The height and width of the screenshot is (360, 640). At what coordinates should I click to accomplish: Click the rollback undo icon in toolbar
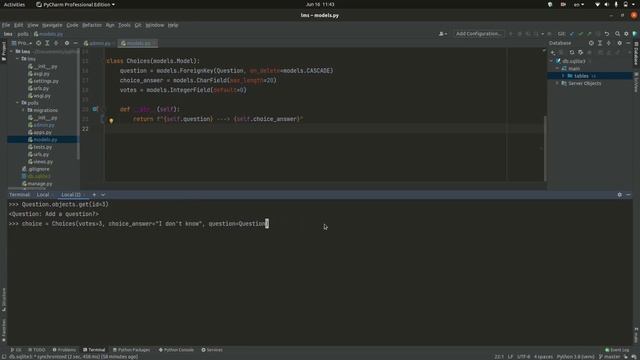(607, 34)
